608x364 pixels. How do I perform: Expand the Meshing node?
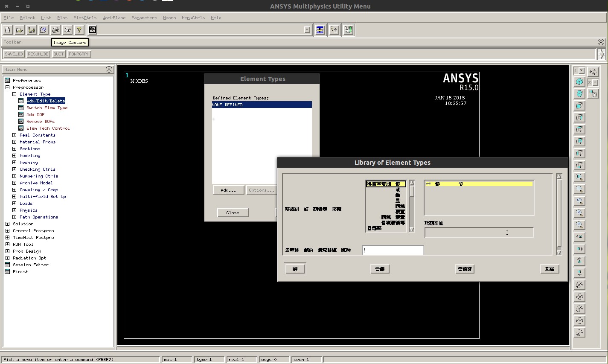click(14, 162)
